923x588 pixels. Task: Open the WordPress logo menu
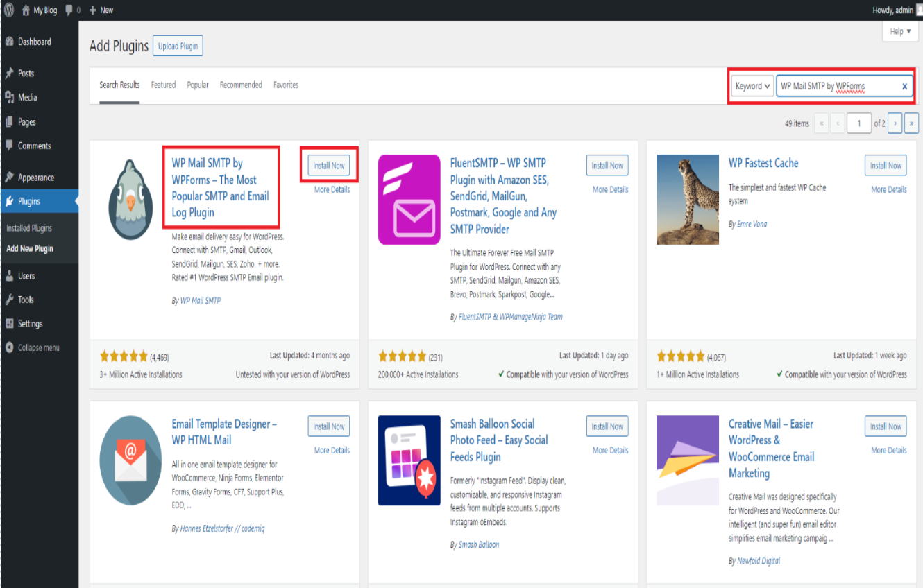pyautogui.click(x=9, y=10)
